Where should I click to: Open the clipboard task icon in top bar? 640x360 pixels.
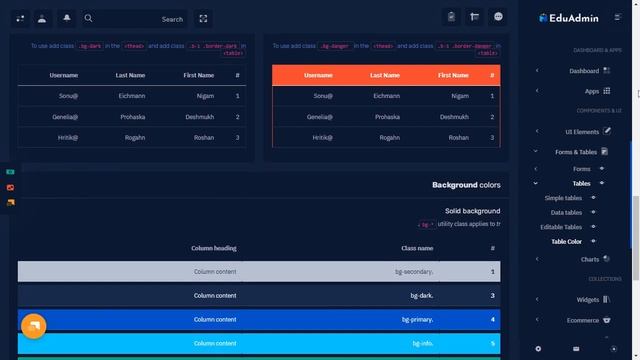point(451,17)
